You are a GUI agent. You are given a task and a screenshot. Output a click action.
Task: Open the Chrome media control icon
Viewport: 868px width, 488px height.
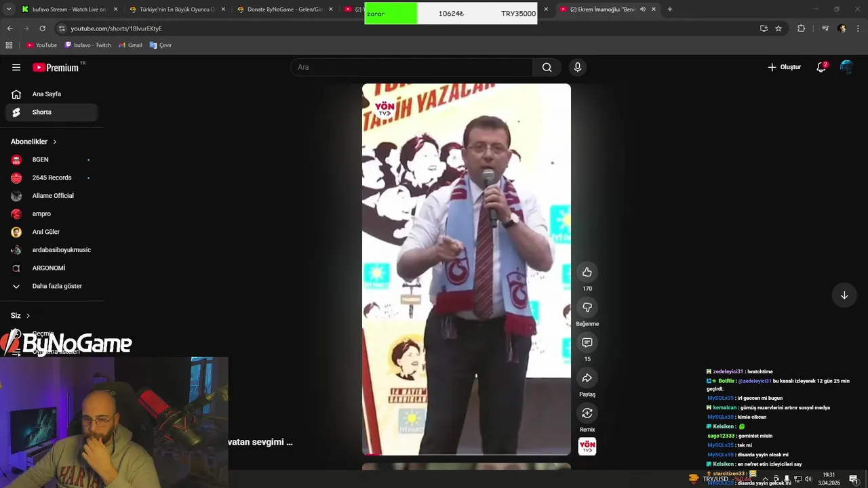(x=825, y=28)
